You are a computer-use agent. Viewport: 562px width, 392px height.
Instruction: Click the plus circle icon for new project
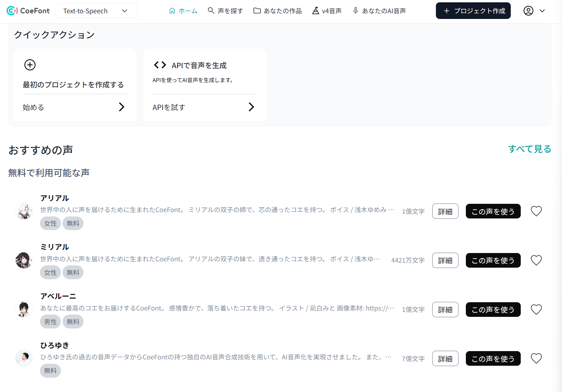coord(30,65)
